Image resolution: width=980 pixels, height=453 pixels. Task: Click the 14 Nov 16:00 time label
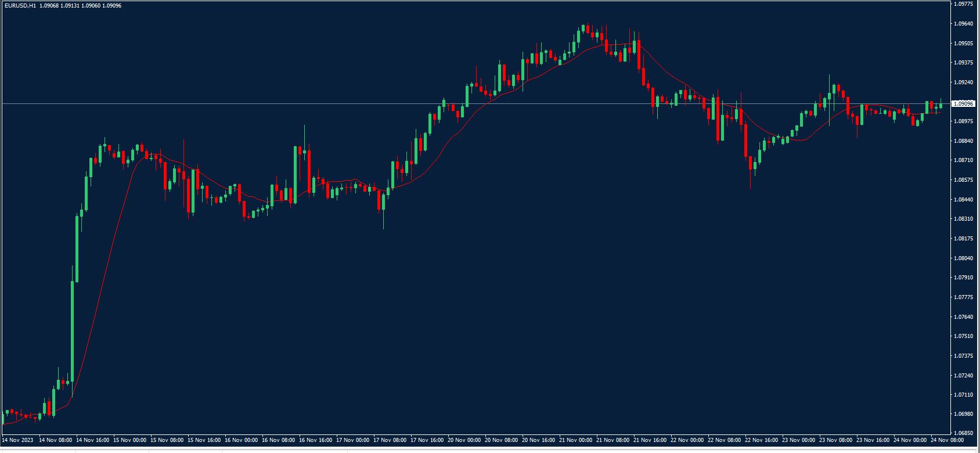tap(92, 440)
